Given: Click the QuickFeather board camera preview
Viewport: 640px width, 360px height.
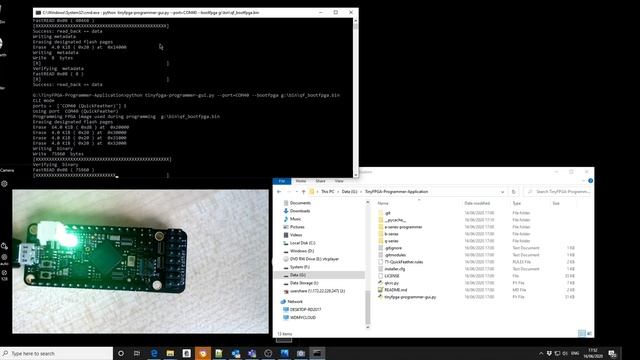Looking at the screenshot, I should point(140,261).
